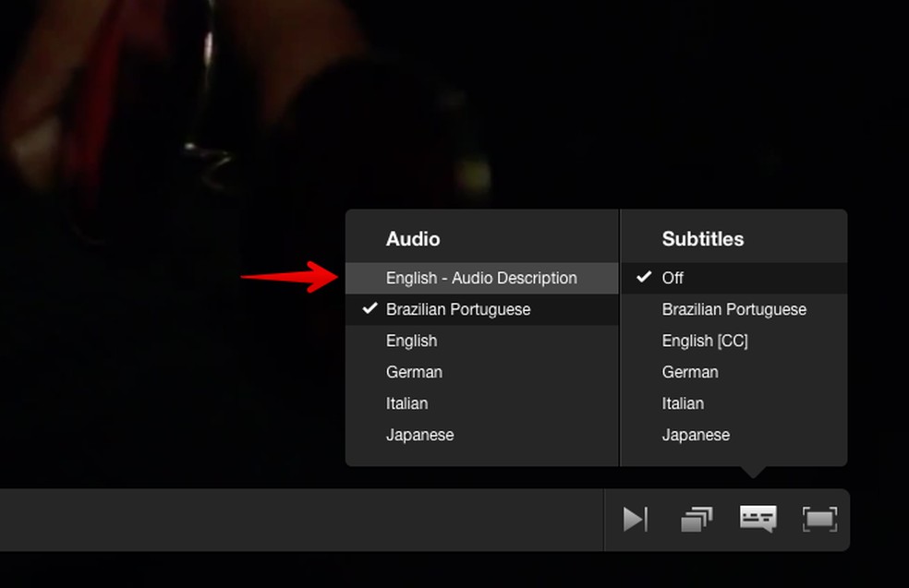
Task: Click the Audio column heading
Action: pyautogui.click(x=413, y=239)
